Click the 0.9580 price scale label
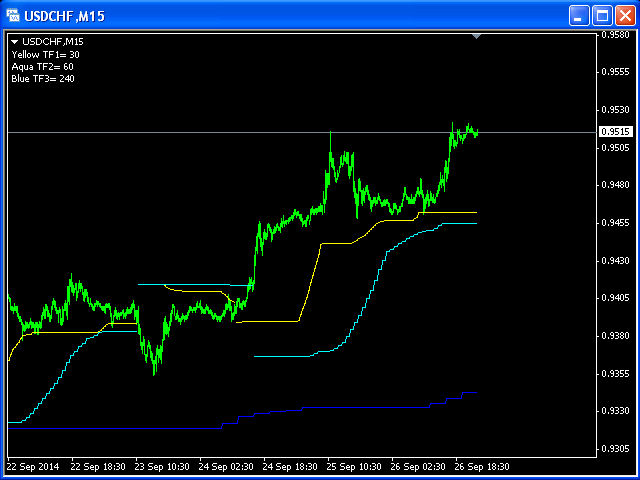 pos(616,35)
